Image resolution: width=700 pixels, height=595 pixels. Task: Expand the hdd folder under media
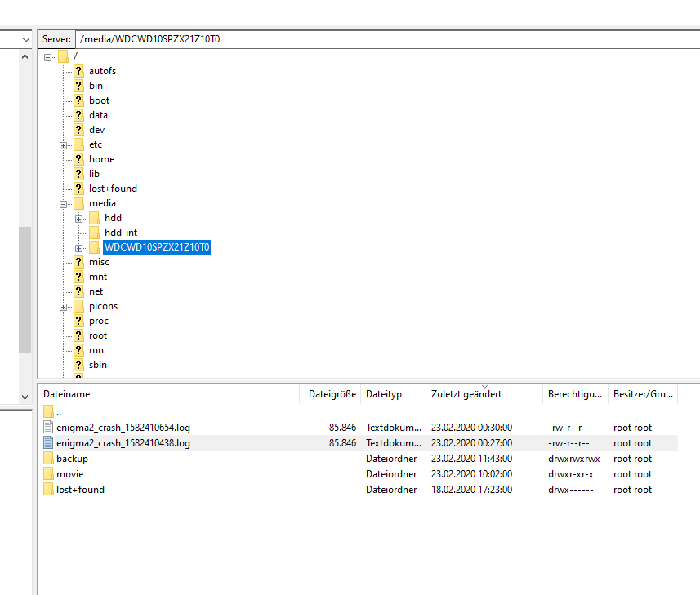79,218
